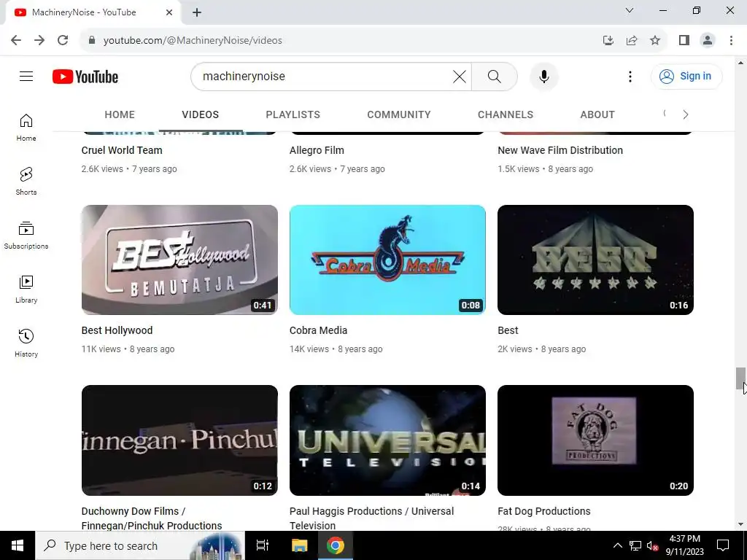The height and width of the screenshot is (560, 747).
Task: Go back with the browser back arrow
Action: (16, 41)
